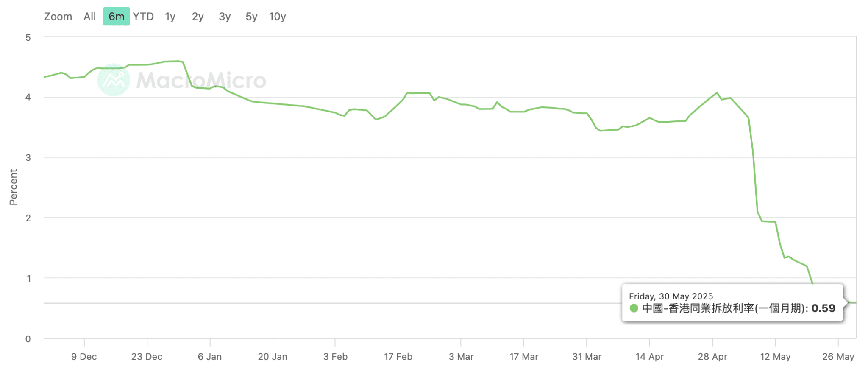Set zoom range to 1y
The height and width of the screenshot is (372, 868).
[170, 17]
